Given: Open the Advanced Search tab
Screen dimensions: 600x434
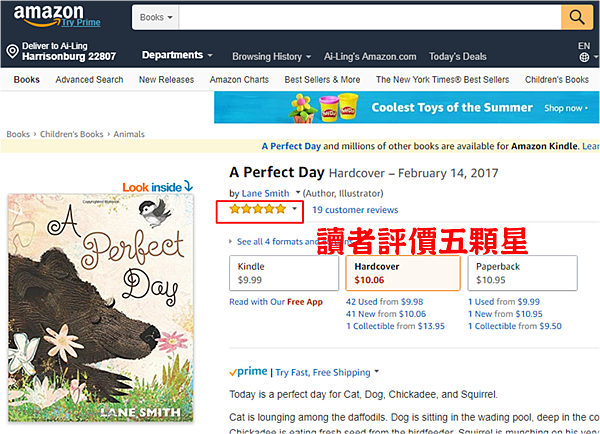Looking at the screenshot, I should point(89,80).
